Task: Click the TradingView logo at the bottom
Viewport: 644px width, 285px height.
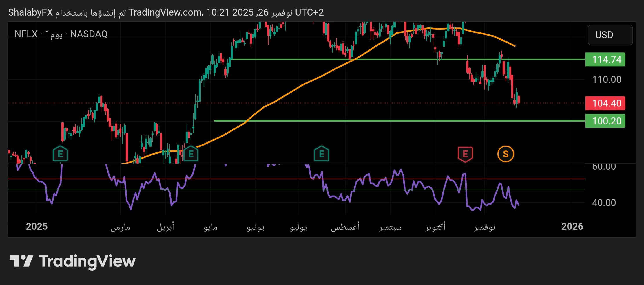Action: pyautogui.click(x=72, y=261)
